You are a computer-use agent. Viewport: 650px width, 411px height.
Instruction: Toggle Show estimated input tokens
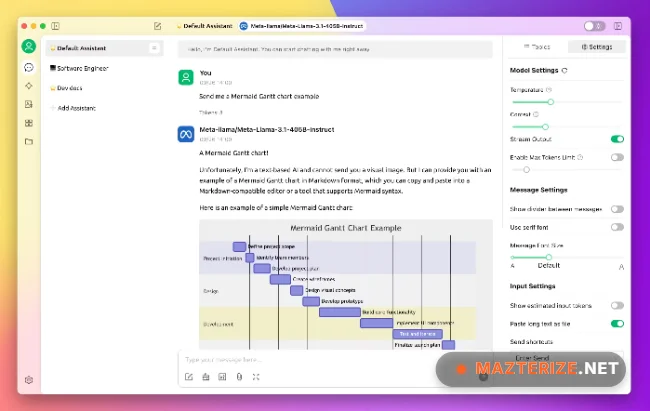click(x=617, y=306)
